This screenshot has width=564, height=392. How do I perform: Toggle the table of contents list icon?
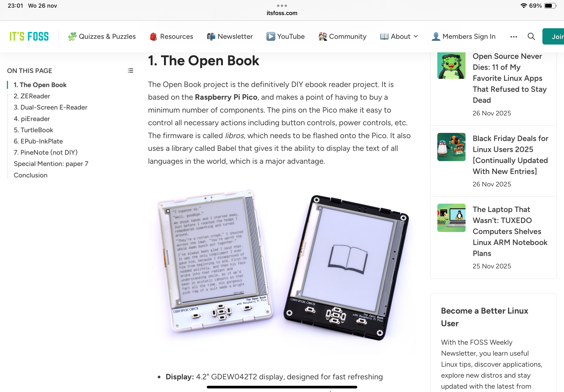point(130,71)
